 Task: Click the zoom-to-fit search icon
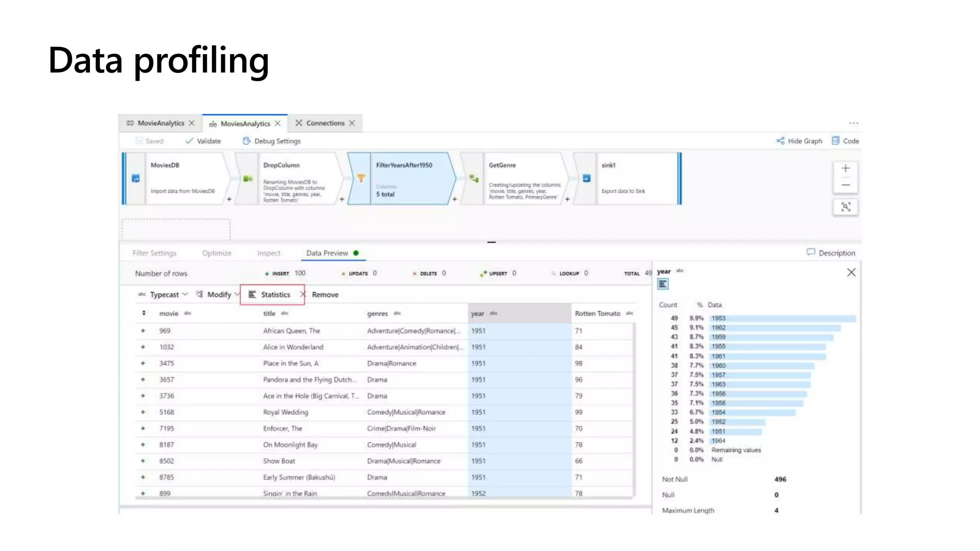(x=846, y=207)
